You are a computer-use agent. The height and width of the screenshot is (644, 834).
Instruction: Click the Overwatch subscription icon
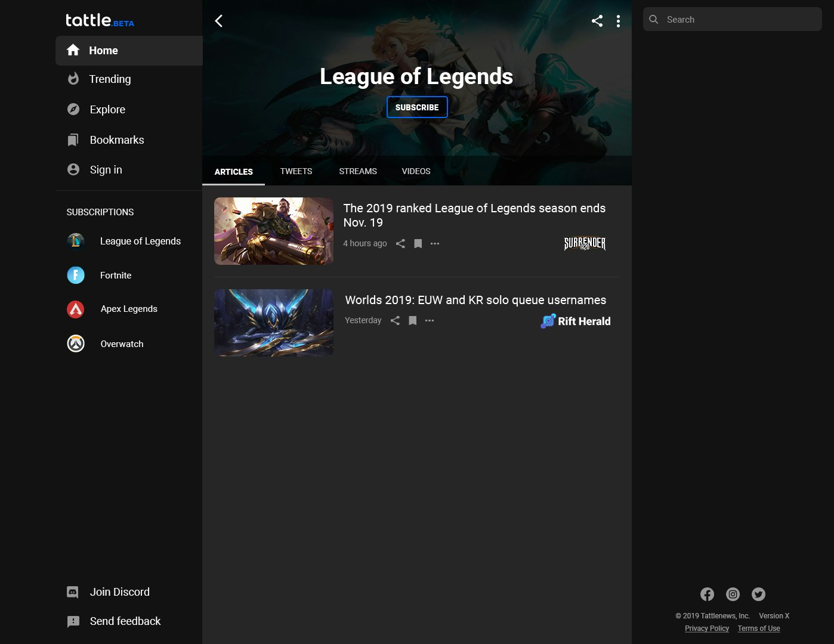pyautogui.click(x=76, y=343)
